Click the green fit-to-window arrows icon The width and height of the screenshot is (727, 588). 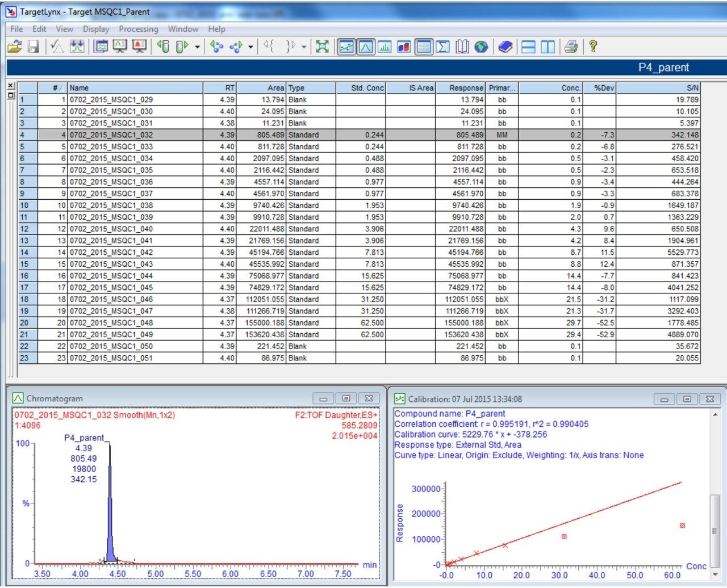click(322, 47)
